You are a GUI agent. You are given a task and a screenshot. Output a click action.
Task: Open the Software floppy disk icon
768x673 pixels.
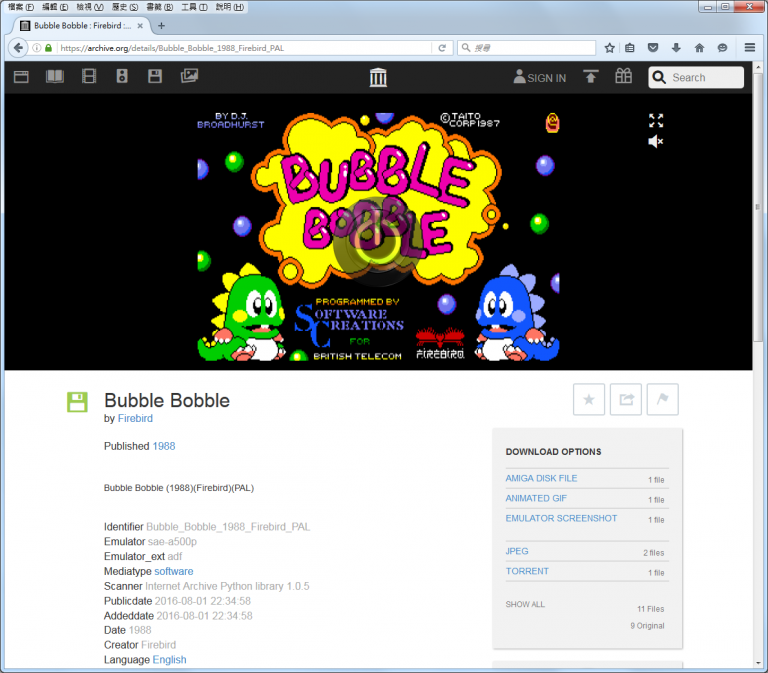click(155, 76)
